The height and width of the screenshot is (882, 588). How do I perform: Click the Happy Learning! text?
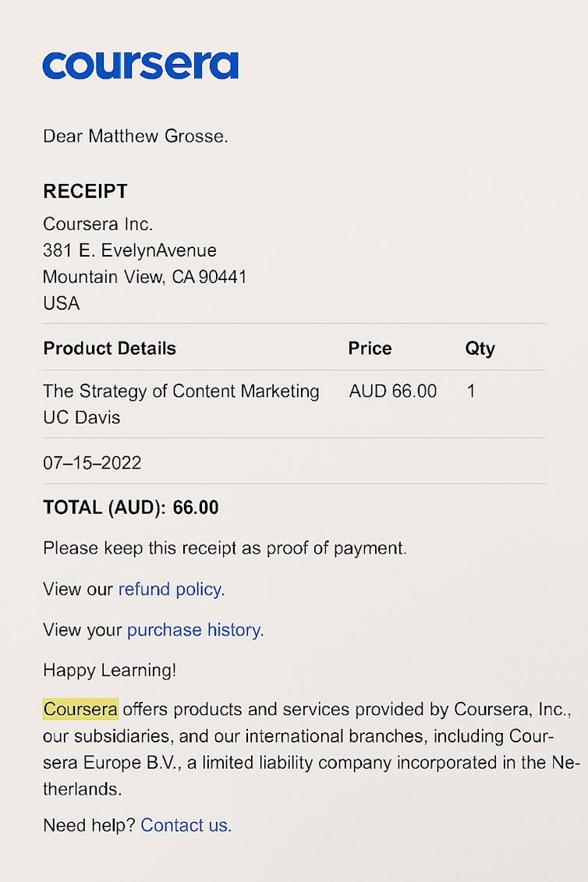(x=109, y=671)
